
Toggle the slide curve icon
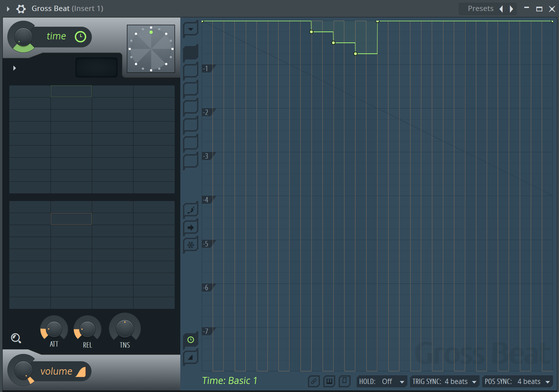191,210
